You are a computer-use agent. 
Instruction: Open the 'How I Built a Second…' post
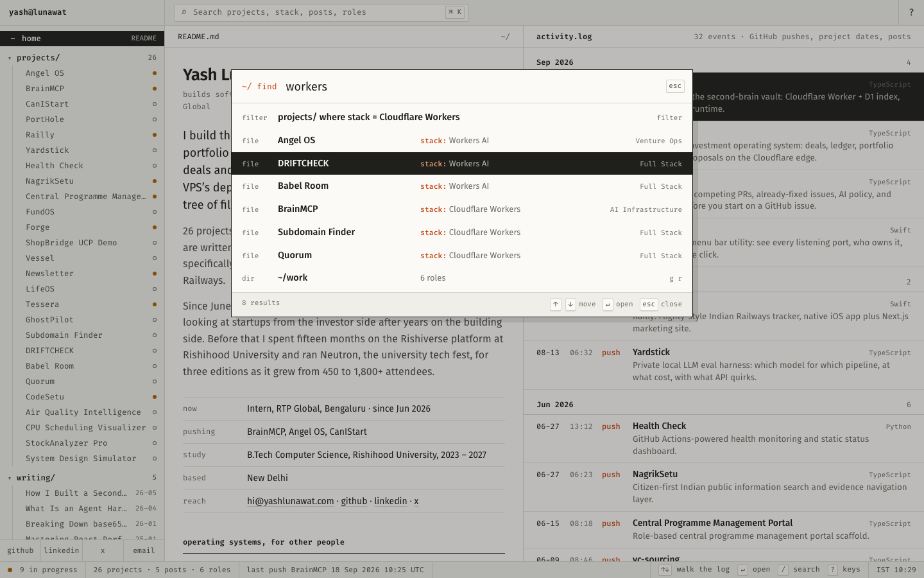[x=89, y=493]
